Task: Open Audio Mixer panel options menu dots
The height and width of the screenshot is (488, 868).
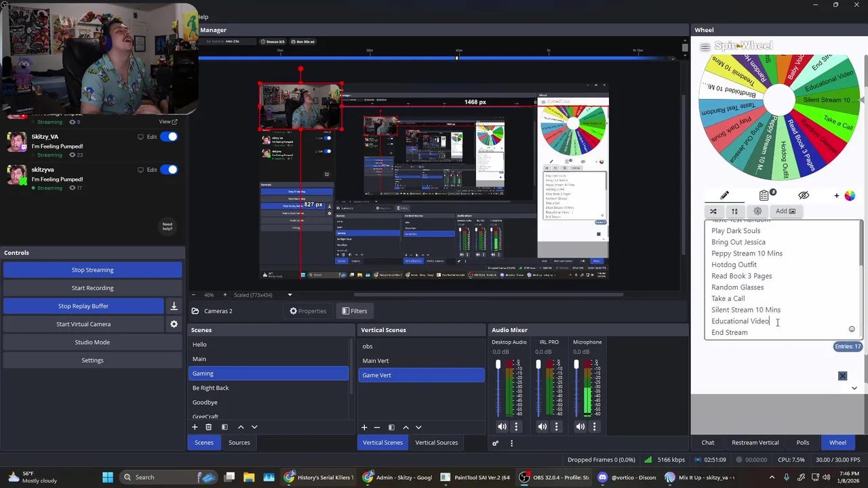Action: pyautogui.click(x=511, y=443)
